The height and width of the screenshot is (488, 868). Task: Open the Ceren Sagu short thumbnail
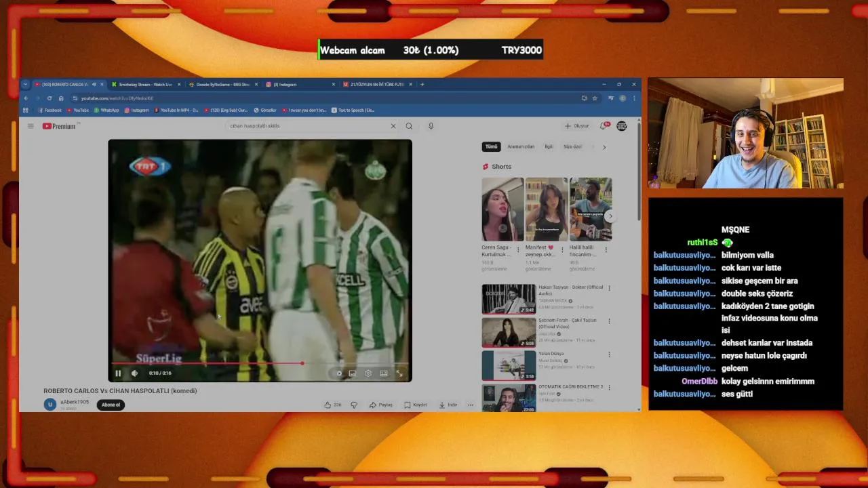(502, 209)
